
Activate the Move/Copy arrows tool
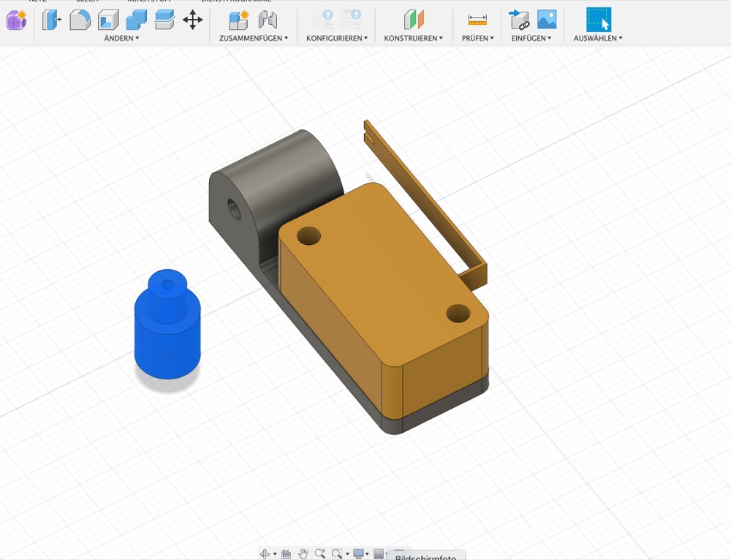click(x=192, y=20)
